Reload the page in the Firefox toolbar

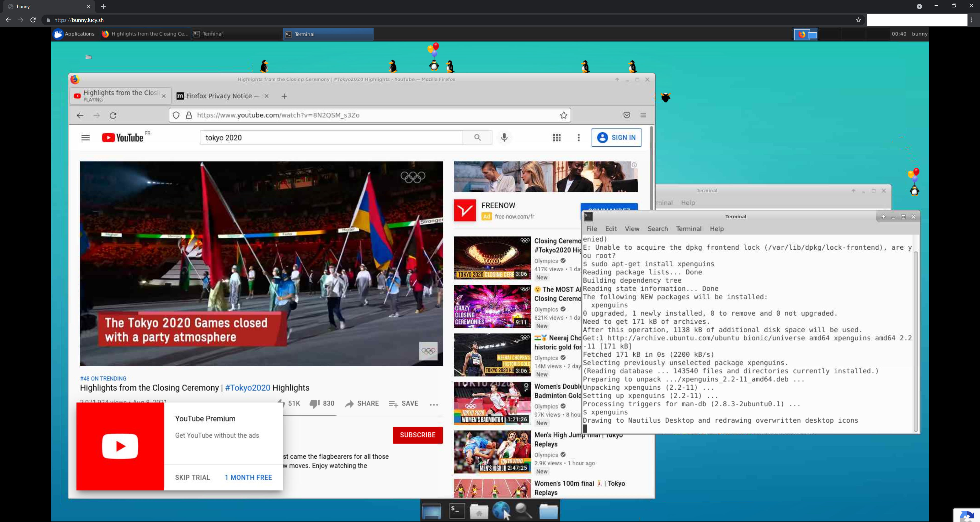click(x=113, y=115)
